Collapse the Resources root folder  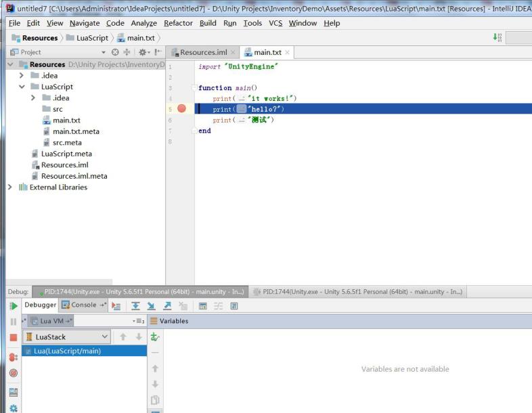tap(10, 64)
